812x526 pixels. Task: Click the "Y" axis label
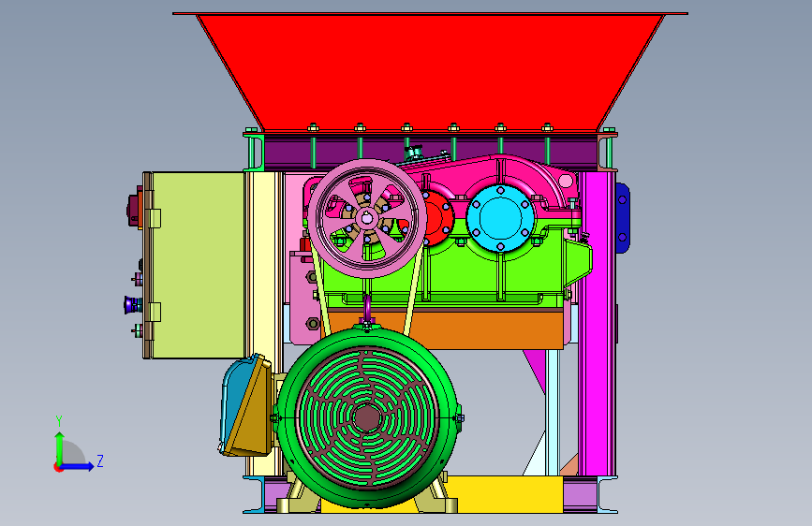pyautogui.click(x=59, y=421)
